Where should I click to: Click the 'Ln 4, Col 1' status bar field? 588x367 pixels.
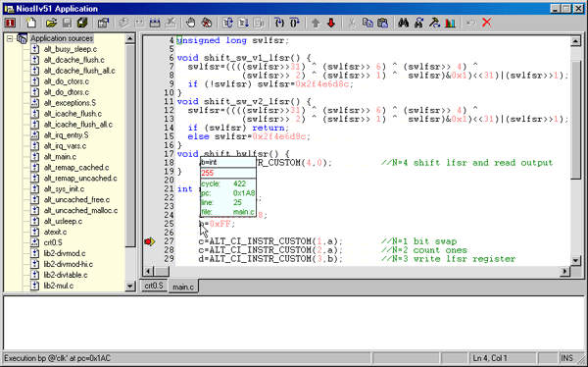[x=504, y=358]
